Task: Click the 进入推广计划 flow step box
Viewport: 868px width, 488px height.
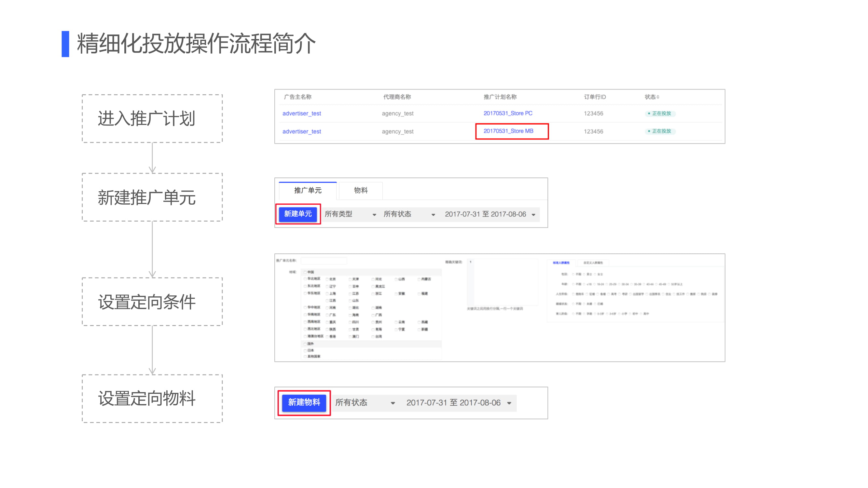Action: [152, 118]
